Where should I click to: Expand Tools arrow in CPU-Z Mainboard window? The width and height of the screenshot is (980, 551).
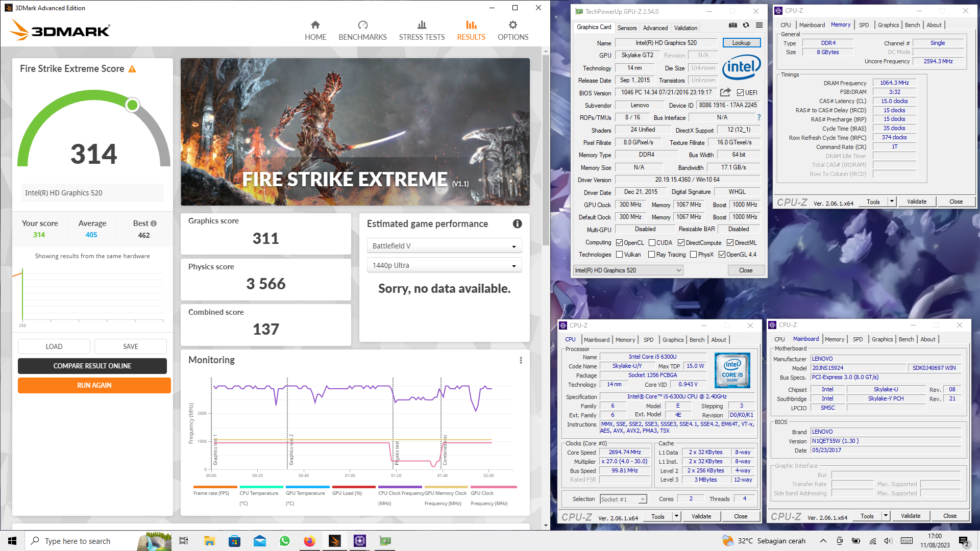coord(886,516)
